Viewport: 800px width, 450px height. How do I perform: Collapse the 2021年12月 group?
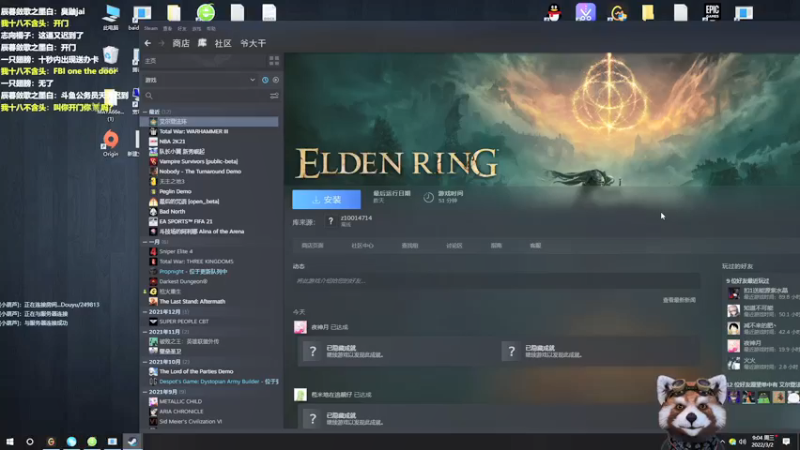(x=145, y=312)
